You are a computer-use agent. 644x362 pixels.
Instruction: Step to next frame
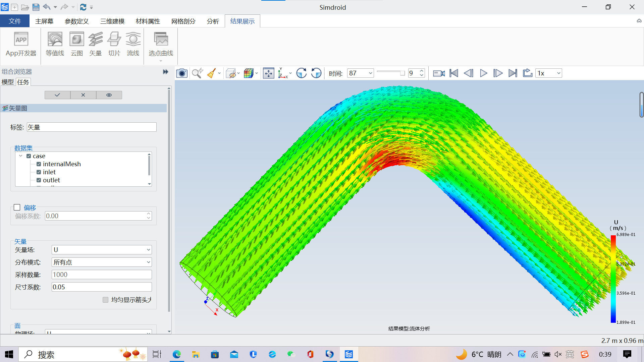(x=498, y=73)
